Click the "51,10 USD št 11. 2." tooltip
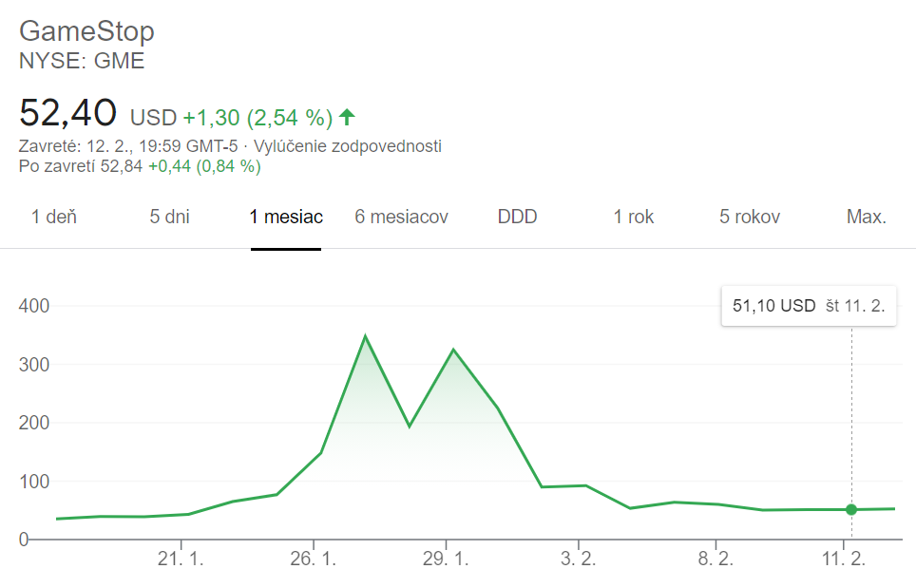The image size is (916, 588). pos(809,305)
